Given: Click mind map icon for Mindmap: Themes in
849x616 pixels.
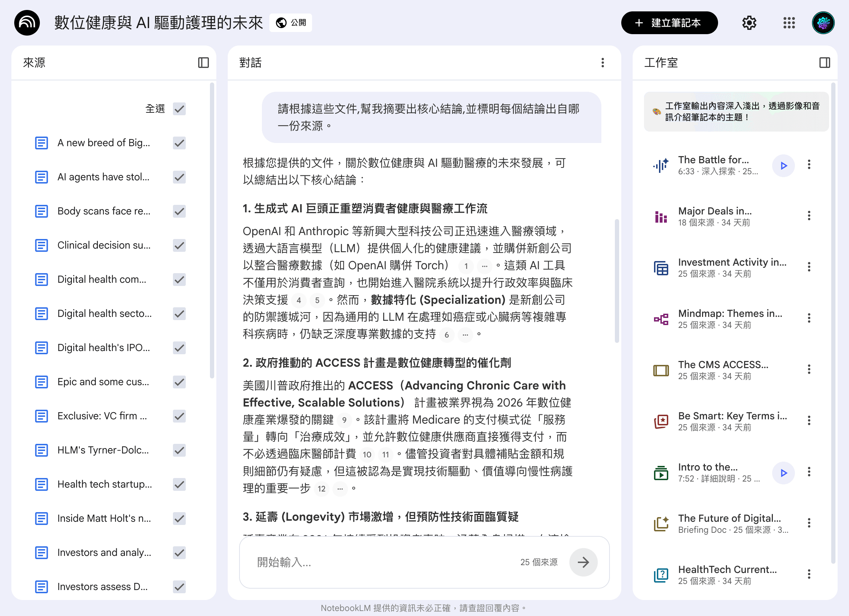Looking at the screenshot, I should [x=661, y=319].
